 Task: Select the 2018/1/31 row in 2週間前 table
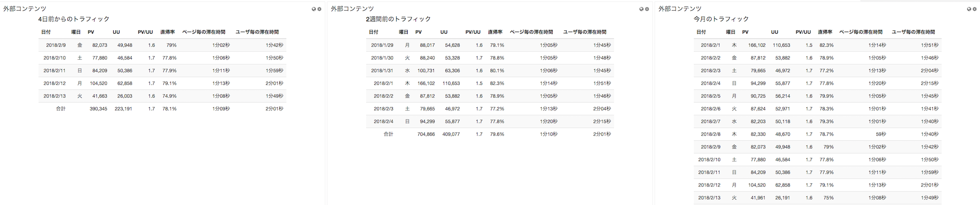[x=490, y=71]
